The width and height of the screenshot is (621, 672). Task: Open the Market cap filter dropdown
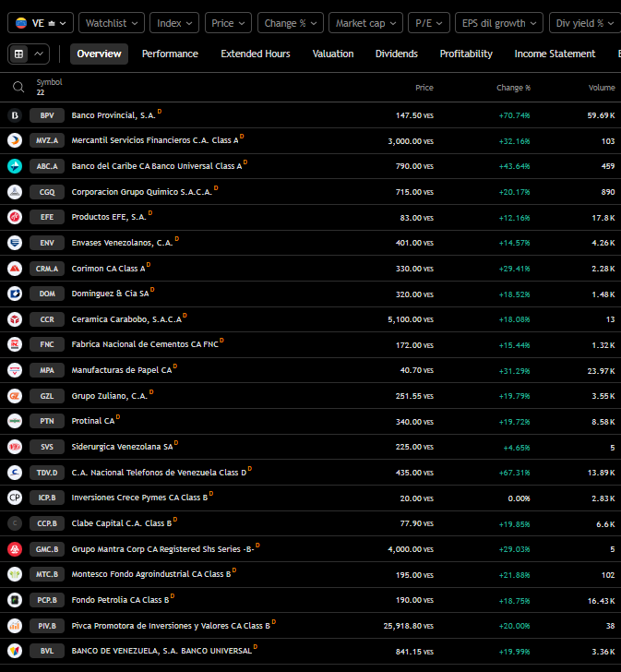(x=365, y=23)
